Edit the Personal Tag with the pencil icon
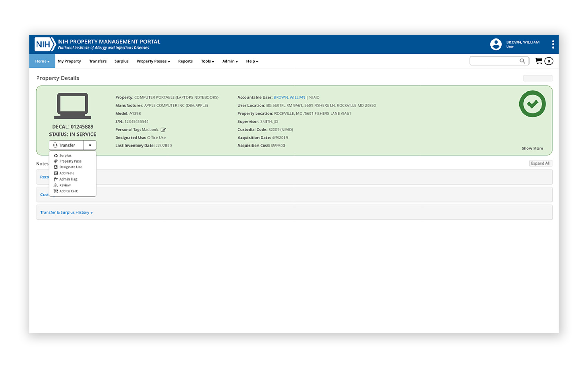 tap(163, 130)
